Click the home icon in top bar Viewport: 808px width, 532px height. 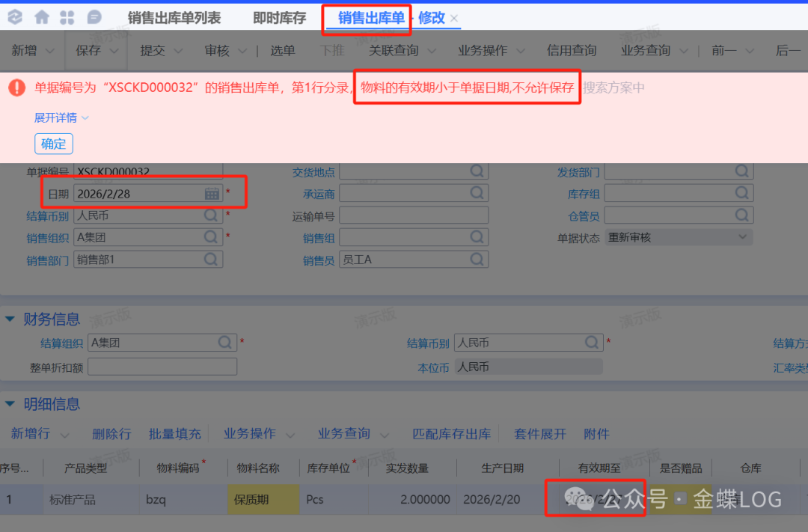tap(42, 17)
